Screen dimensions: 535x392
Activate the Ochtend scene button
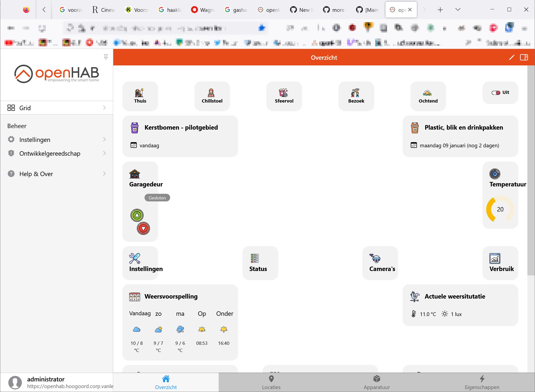428,96
